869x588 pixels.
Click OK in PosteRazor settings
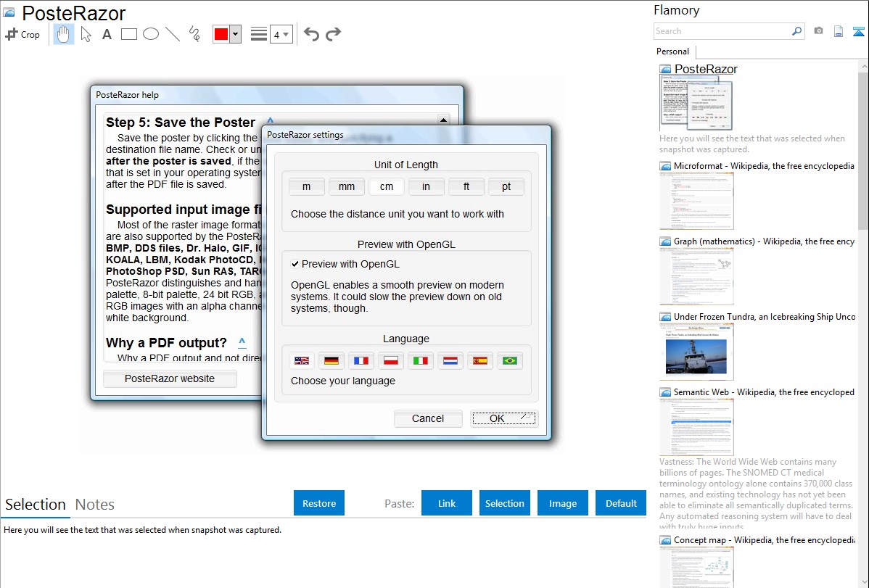(x=504, y=418)
